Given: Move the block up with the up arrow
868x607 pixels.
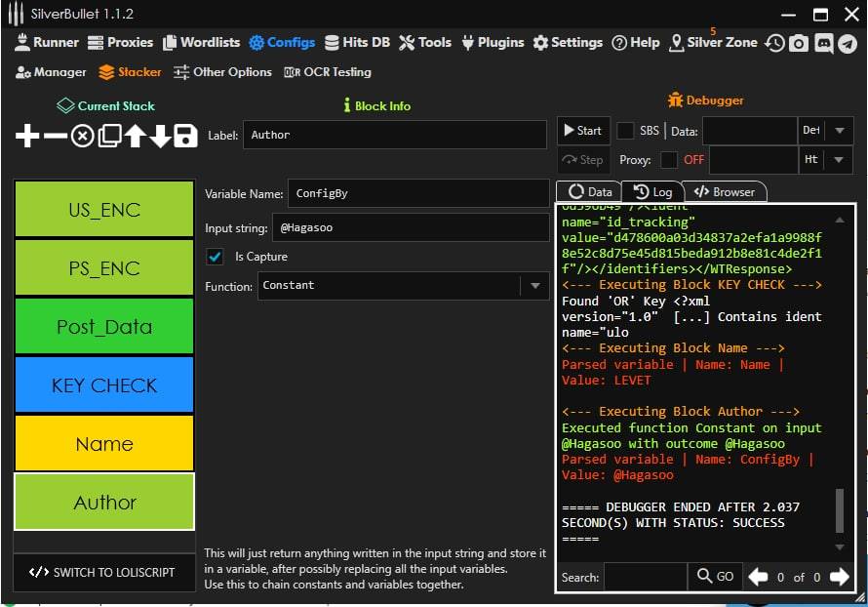Looking at the screenshot, I should (135, 137).
